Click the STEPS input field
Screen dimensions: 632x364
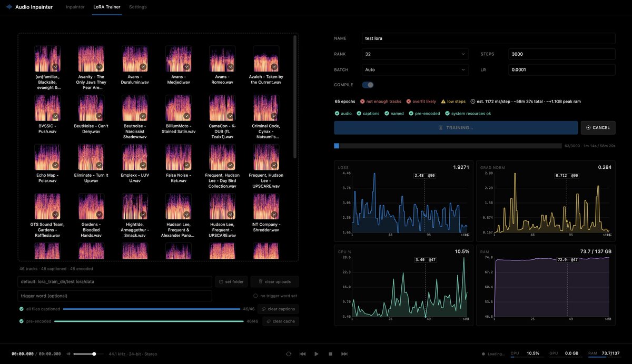[x=562, y=54]
